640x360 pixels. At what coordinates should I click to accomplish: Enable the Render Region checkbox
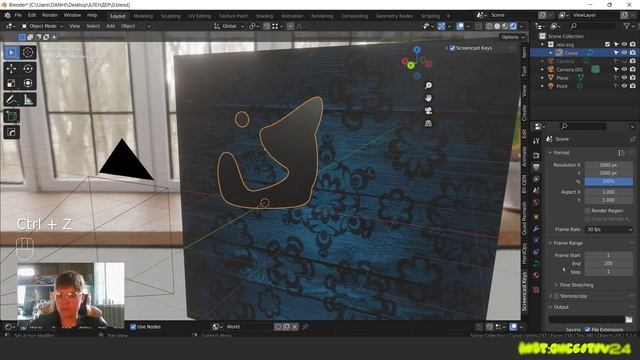point(588,211)
